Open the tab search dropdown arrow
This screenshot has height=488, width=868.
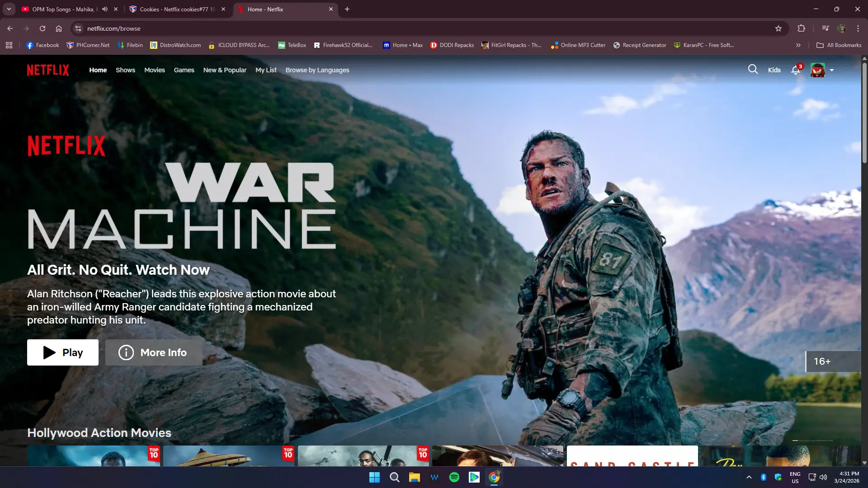pyautogui.click(x=9, y=9)
